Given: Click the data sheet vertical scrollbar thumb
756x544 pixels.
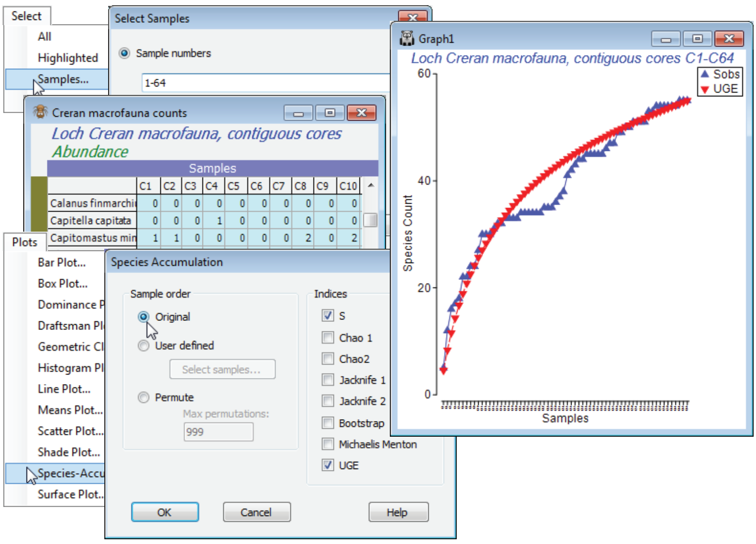Looking at the screenshot, I should pos(370,220).
